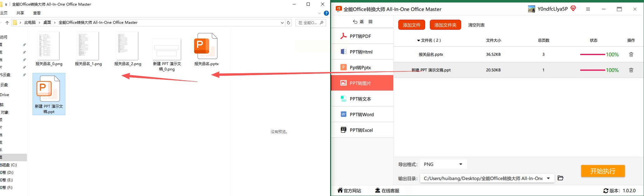Select 新建 PPT 演示文稿.ppt file in Explorer
This screenshot has width=644, height=196.
point(49,94)
